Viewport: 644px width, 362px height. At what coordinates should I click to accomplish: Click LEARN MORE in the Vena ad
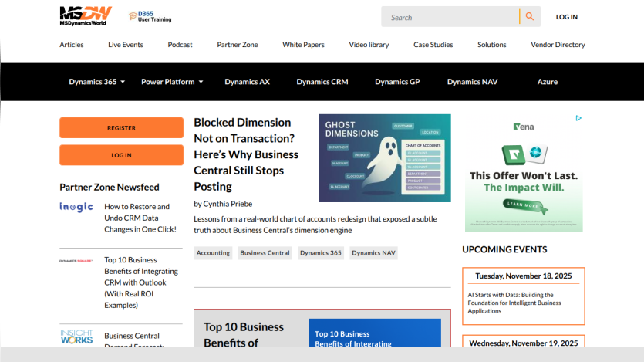point(524,205)
